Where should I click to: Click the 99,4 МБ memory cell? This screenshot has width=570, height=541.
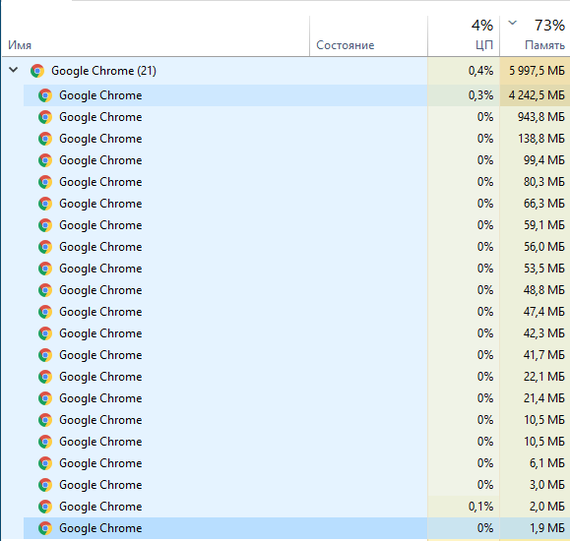[x=535, y=160]
